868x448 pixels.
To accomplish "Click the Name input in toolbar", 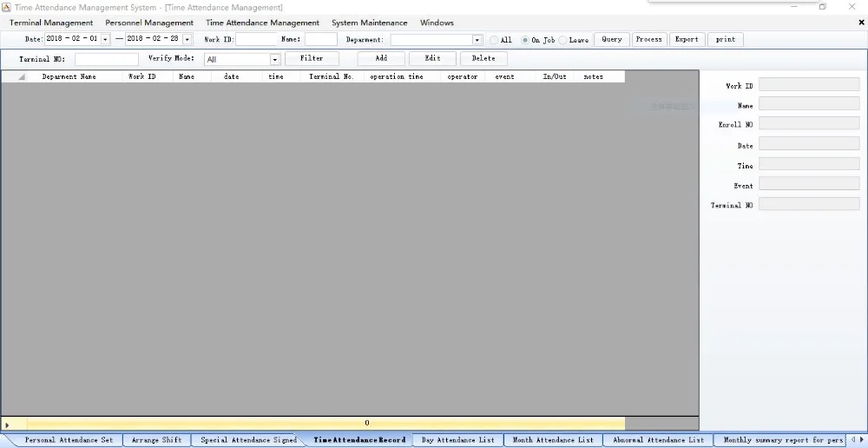I will pos(320,39).
